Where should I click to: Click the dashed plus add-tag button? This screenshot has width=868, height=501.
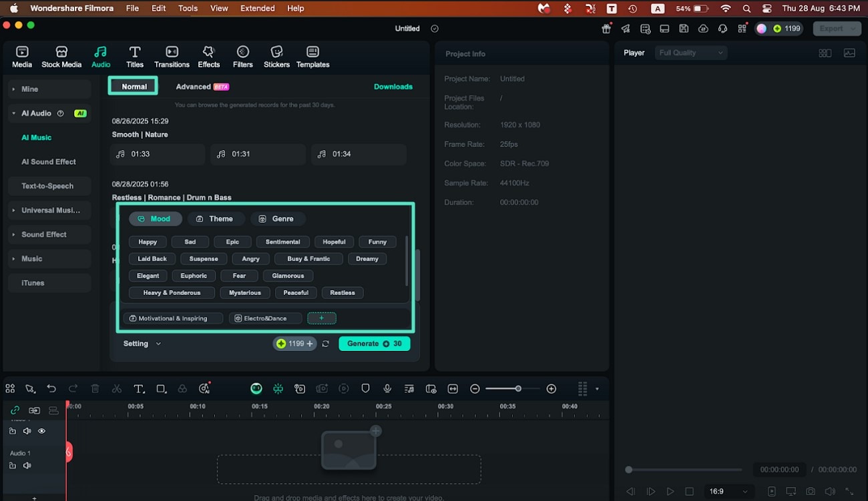click(x=322, y=319)
